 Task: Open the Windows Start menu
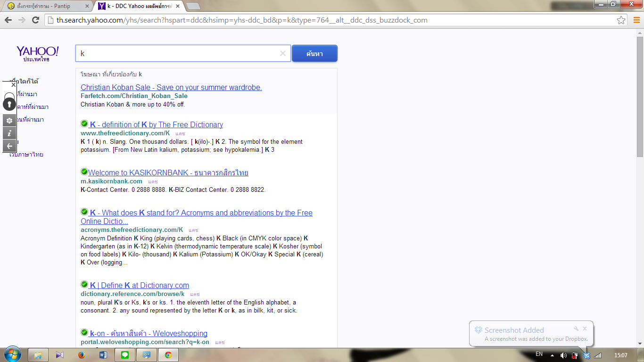tap(12, 354)
